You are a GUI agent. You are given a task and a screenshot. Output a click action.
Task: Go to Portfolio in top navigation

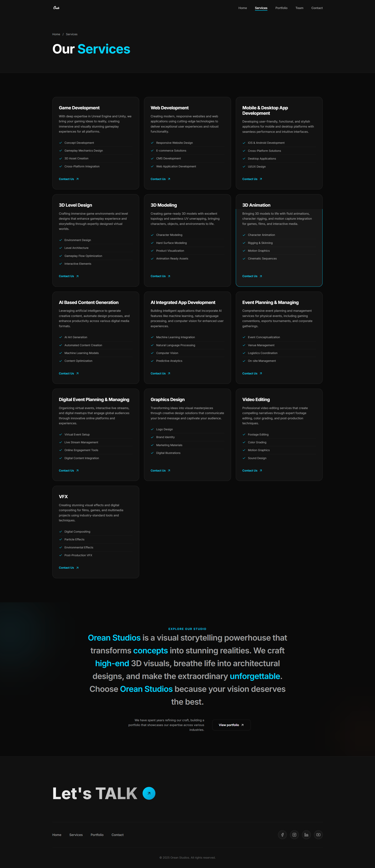pyautogui.click(x=281, y=8)
